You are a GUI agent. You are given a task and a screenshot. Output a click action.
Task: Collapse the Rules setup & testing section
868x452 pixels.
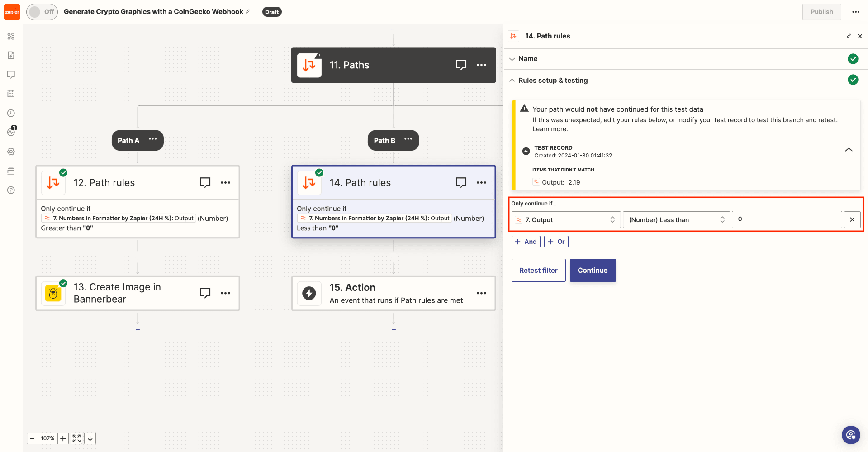pyautogui.click(x=512, y=80)
